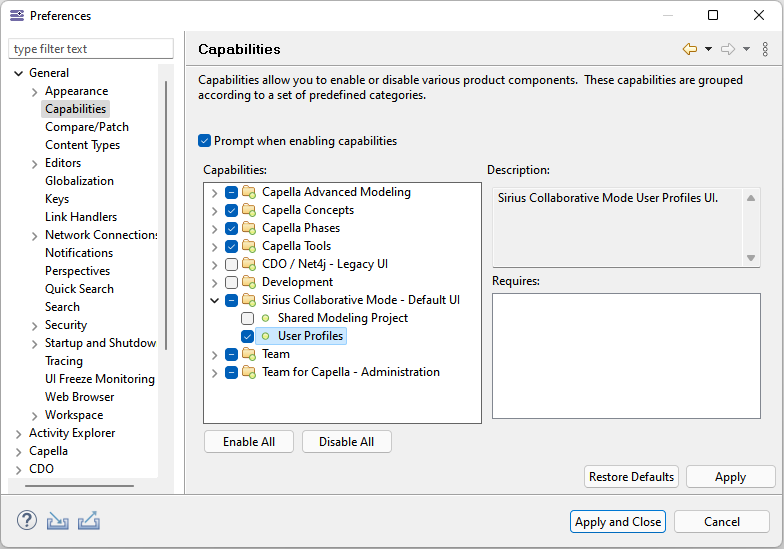Click the Forward navigation arrow icon
The height and width of the screenshot is (549, 784).
[728, 49]
